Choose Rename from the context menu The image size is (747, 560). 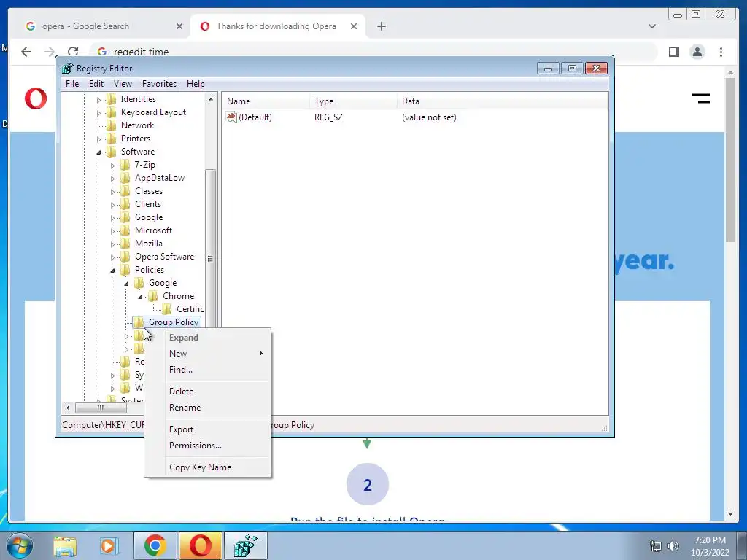tap(185, 408)
